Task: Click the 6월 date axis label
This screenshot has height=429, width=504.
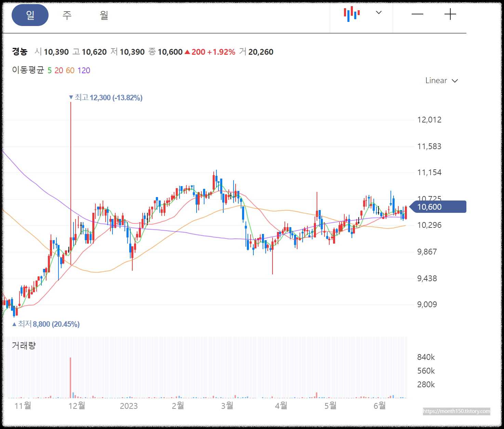Action: coord(380,406)
